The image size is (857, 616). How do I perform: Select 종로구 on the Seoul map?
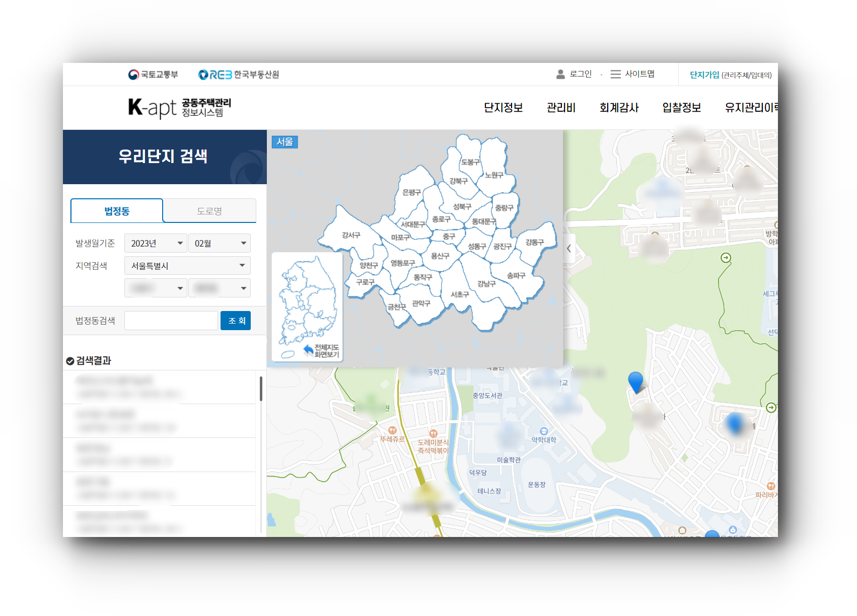[x=441, y=219]
